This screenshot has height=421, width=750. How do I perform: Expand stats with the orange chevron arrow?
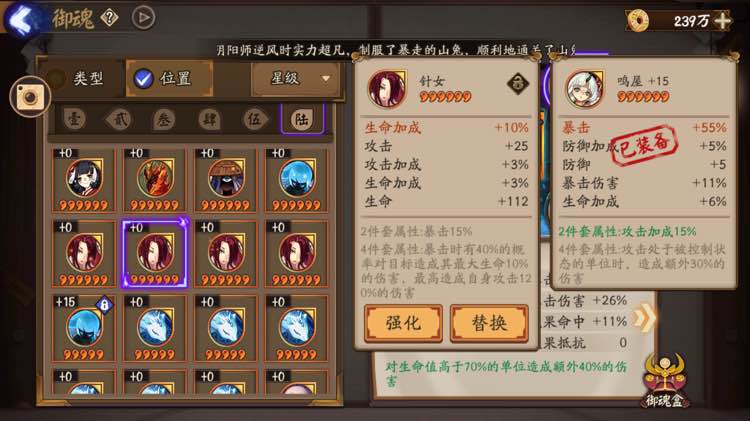[x=644, y=317]
